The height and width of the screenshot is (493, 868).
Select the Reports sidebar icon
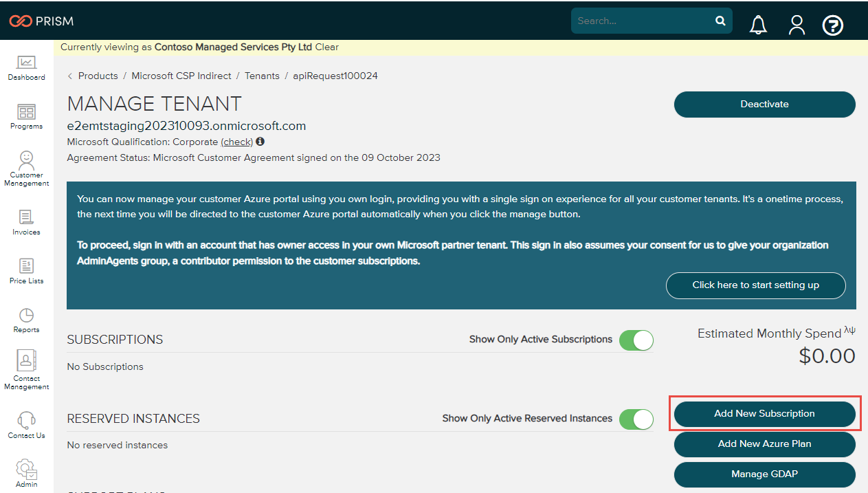pyautogui.click(x=26, y=318)
